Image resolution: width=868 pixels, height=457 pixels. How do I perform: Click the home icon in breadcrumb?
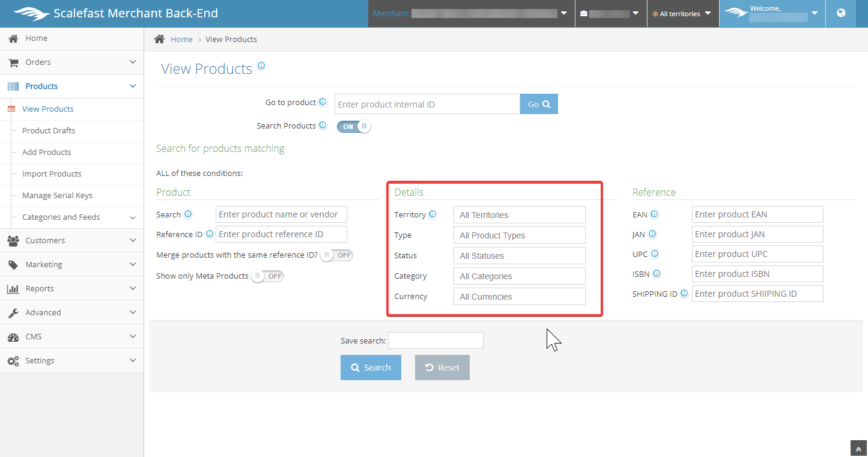tap(159, 39)
